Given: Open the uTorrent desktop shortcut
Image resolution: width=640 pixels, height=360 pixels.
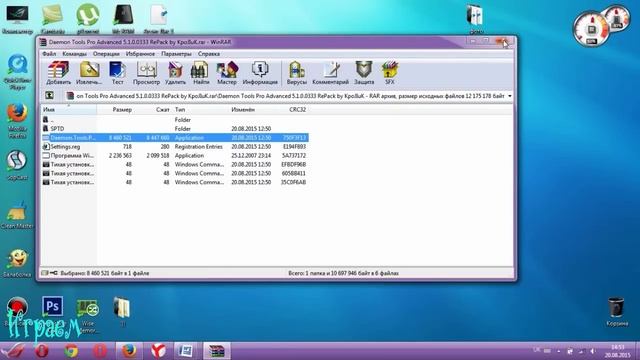Looking at the screenshot, I should coord(88,19).
